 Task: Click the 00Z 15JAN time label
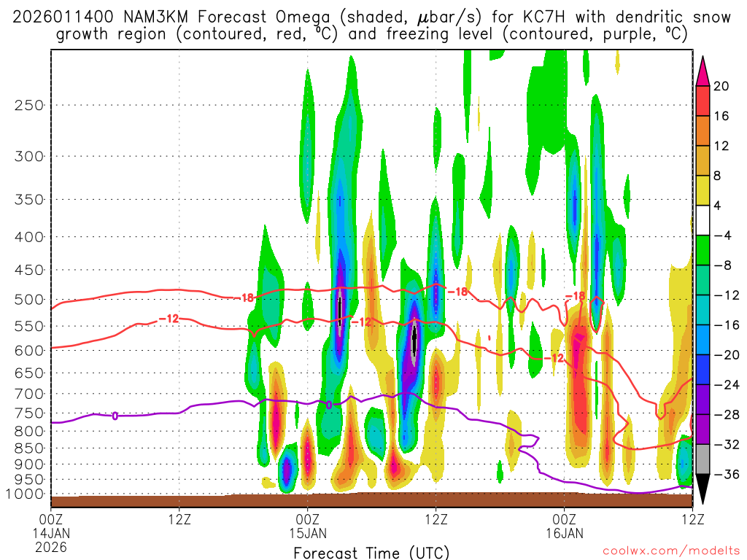308,526
